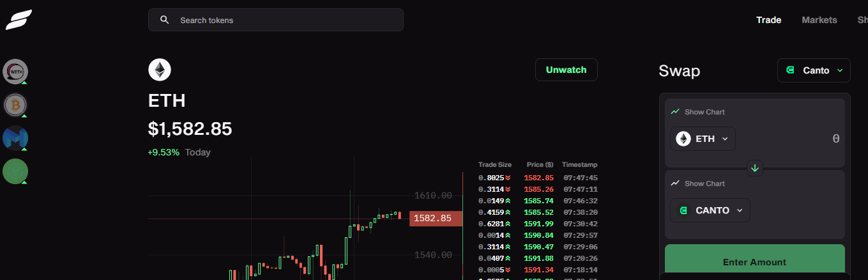The height and width of the screenshot is (280, 868).
Task: Switch to the Markets tab
Action: pos(819,20)
